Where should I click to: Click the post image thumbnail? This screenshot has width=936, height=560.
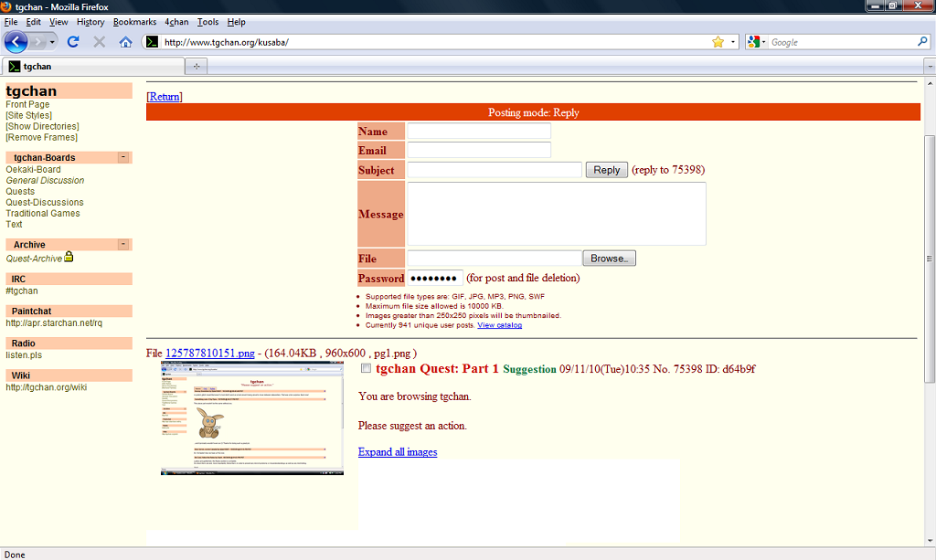pos(252,417)
